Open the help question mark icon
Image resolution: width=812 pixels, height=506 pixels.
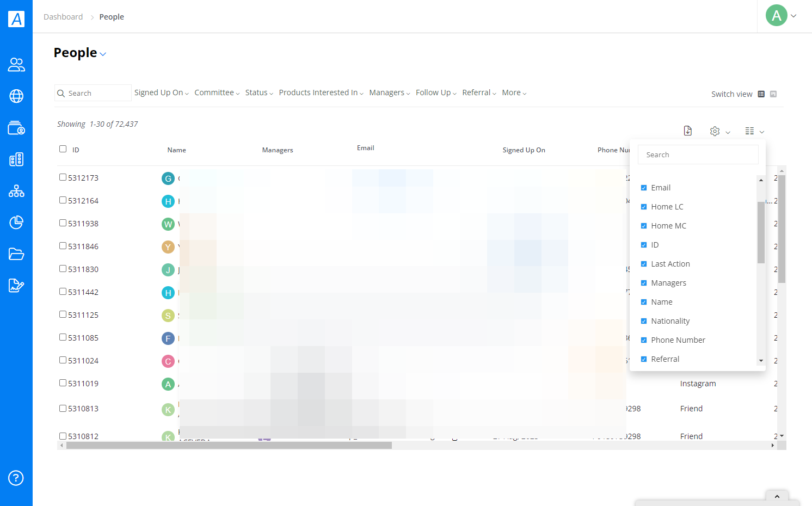(16, 478)
